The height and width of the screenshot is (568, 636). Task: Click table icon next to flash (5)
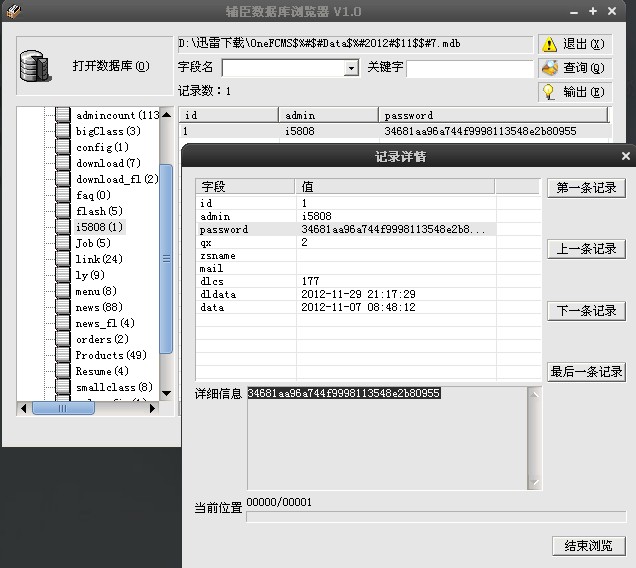62,211
